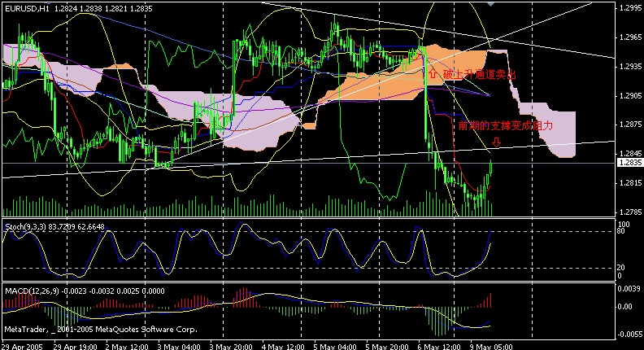The height and width of the screenshot is (350, 644).
Task: Click the Stochastic scale value 20
Action: (x=621, y=268)
